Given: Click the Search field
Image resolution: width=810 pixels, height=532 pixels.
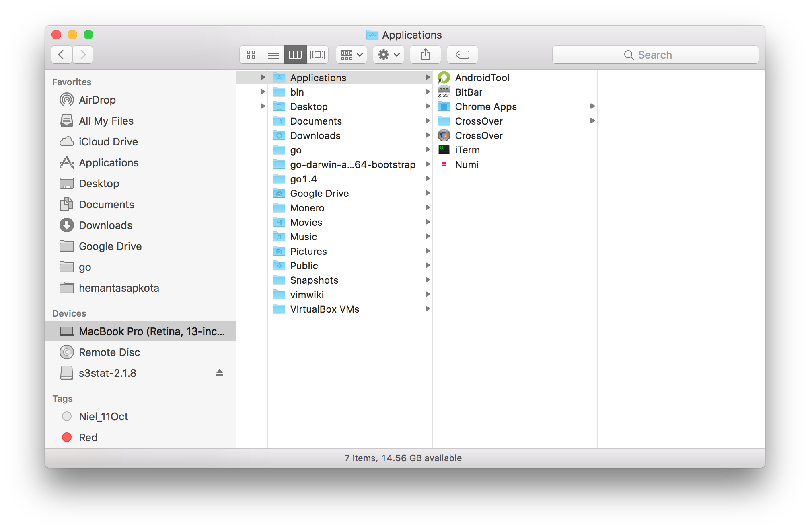Looking at the screenshot, I should click(x=655, y=55).
